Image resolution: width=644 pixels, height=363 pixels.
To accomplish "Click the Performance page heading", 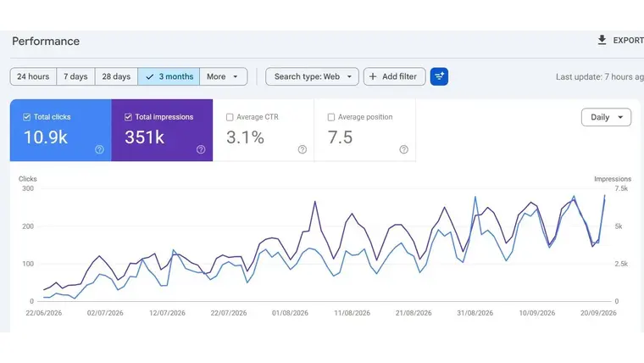I will point(46,41).
